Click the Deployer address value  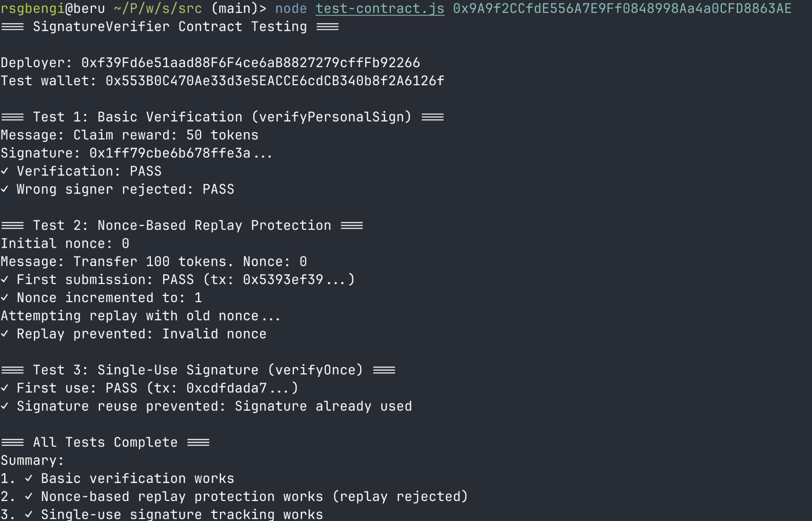coord(250,63)
